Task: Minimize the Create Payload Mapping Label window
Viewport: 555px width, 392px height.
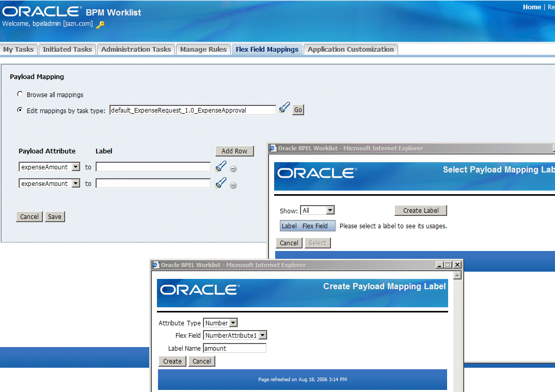Action: tap(439, 265)
